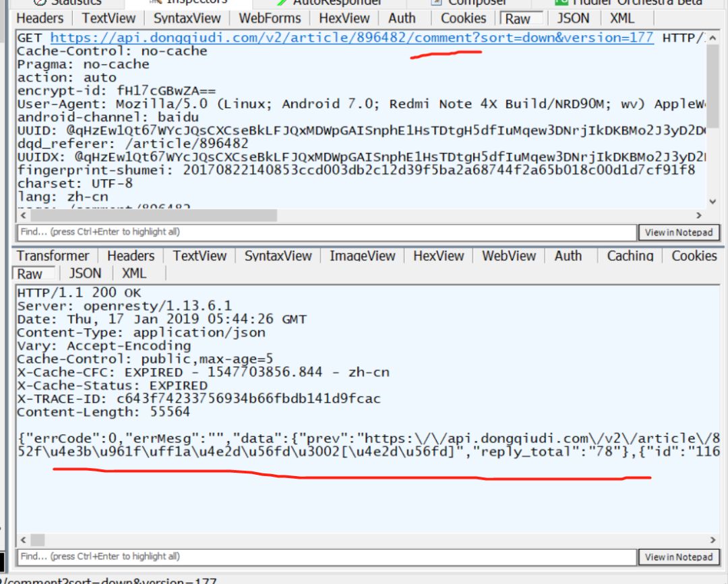Click the 'charset: UTF-8' line
The image size is (728, 584).
click(x=75, y=183)
